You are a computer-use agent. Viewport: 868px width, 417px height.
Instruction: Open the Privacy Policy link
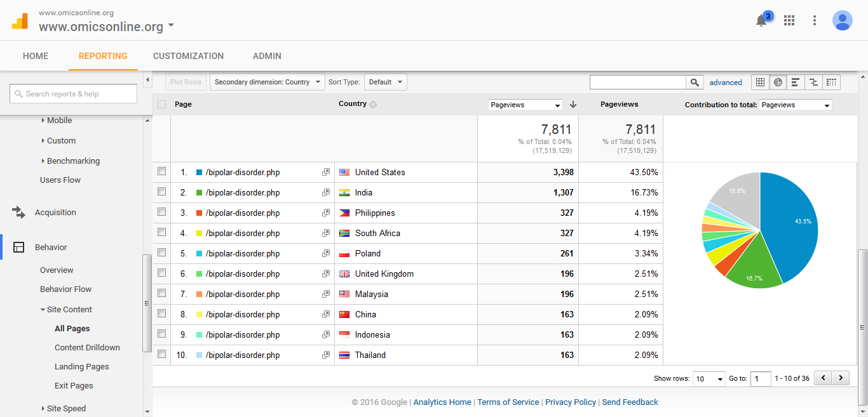(x=571, y=402)
